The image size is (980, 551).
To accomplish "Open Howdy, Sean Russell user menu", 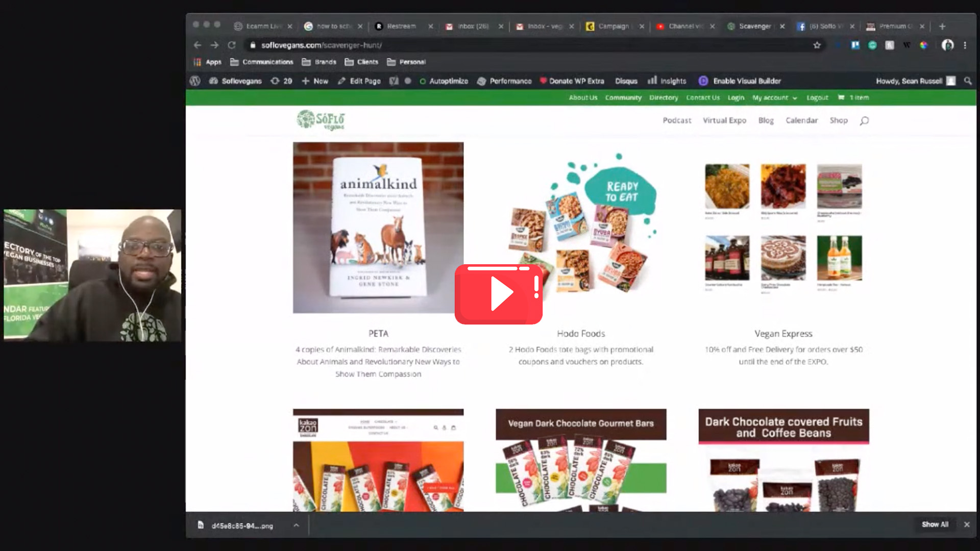I will coord(916,81).
